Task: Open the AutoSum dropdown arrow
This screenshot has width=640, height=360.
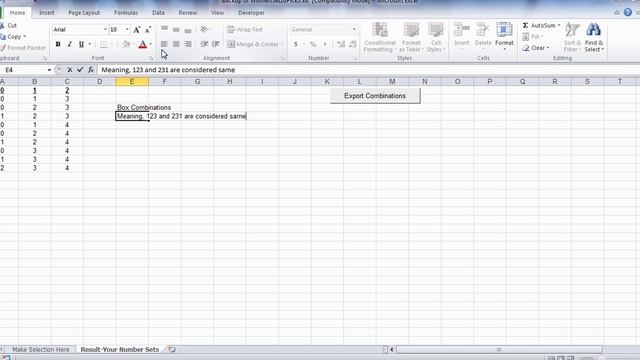Action: pyautogui.click(x=559, y=25)
